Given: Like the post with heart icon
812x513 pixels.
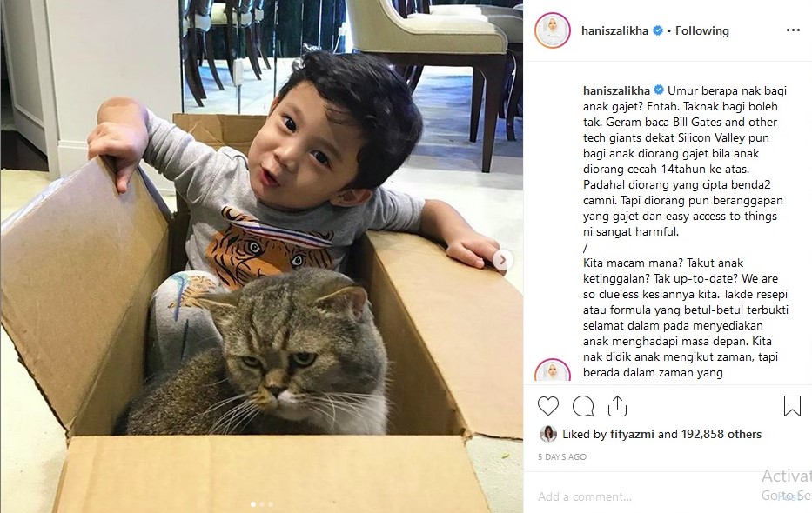Looking at the screenshot, I should pos(548,406).
